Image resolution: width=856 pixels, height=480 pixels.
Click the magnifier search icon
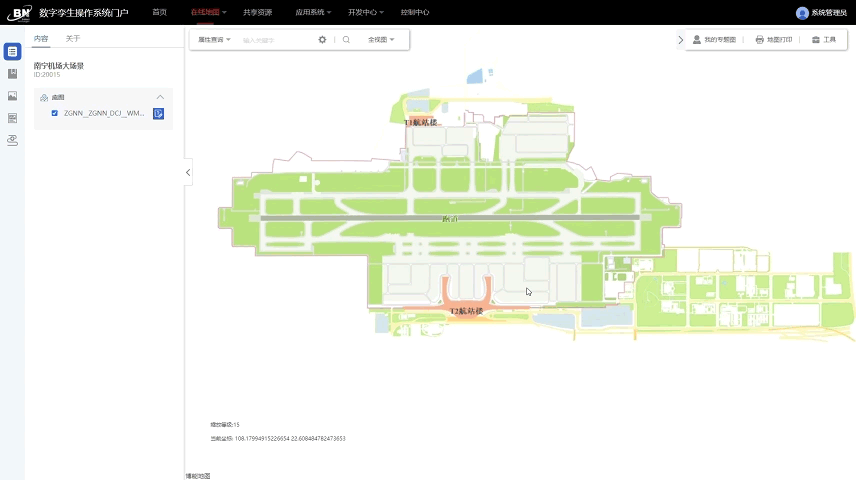click(346, 40)
